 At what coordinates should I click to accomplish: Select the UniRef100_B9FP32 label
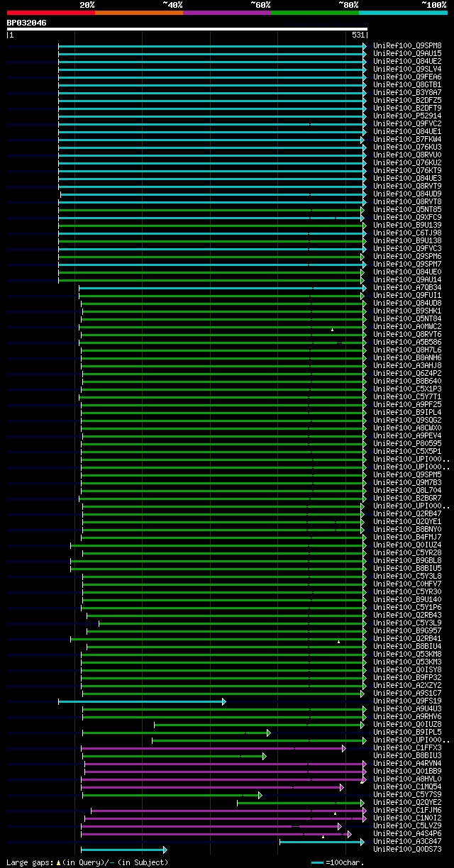coord(408,677)
